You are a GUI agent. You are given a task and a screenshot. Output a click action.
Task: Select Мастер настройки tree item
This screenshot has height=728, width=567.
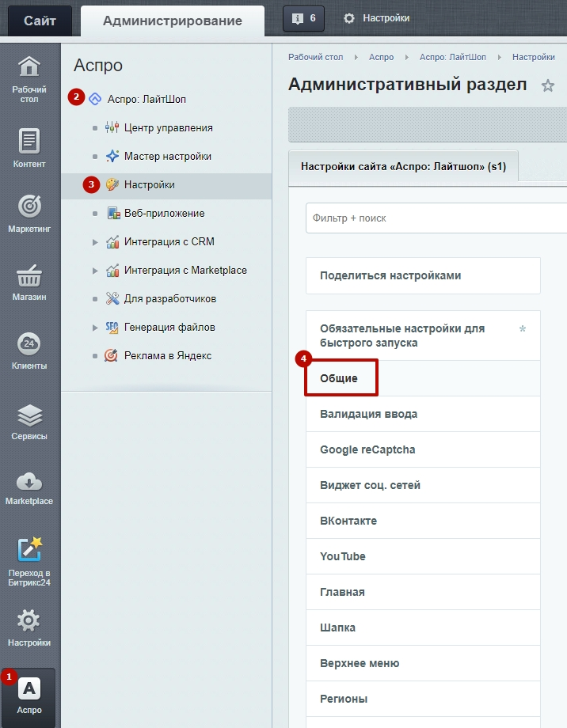click(167, 157)
